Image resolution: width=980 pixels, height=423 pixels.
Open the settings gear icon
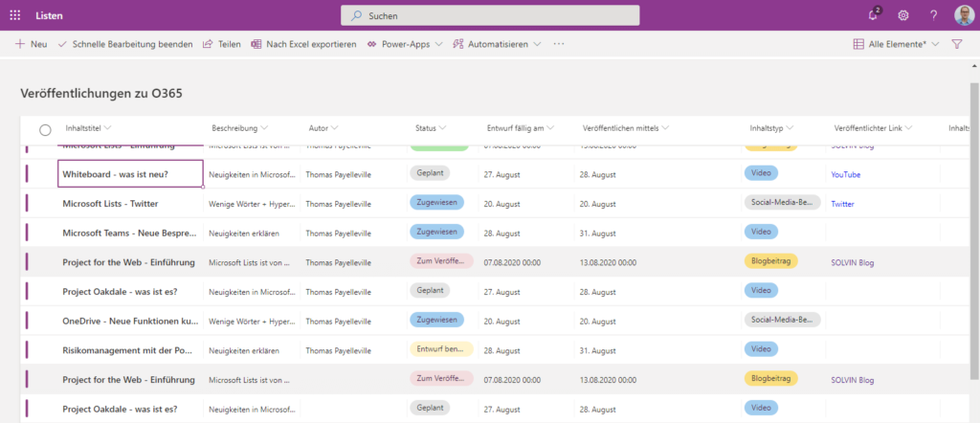pos(903,15)
